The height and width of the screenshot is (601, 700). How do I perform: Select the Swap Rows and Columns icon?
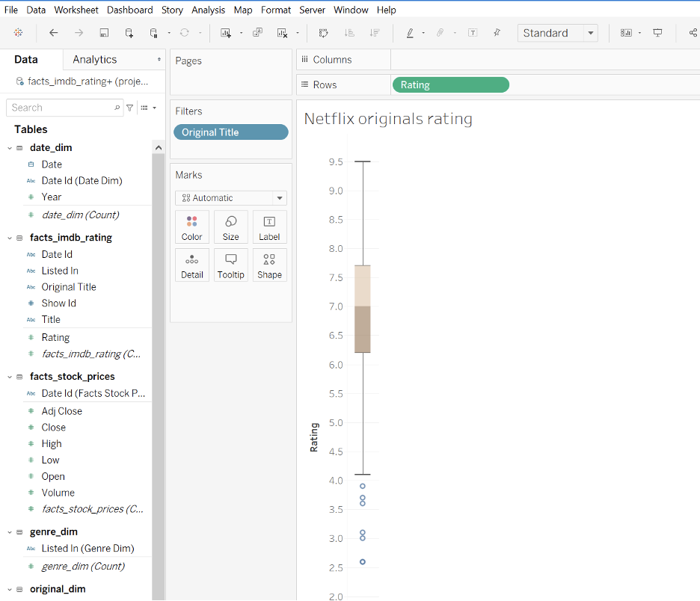[323, 33]
